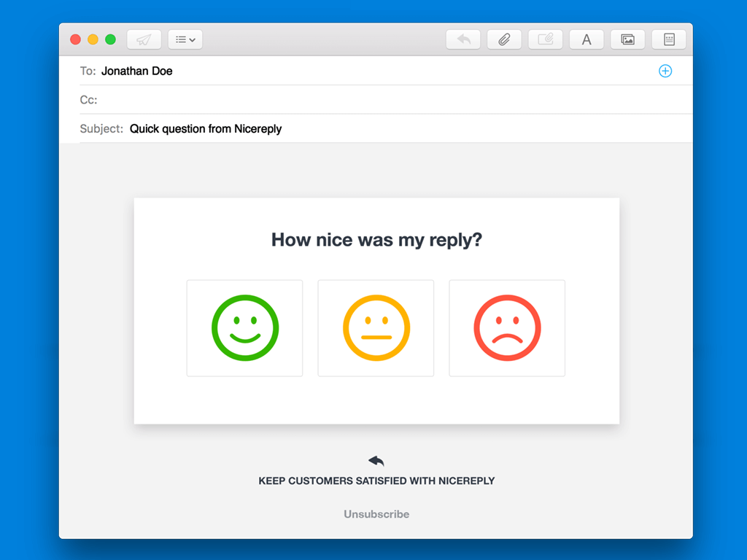Image resolution: width=747 pixels, height=560 pixels.
Task: Click the recipient name Jonathan Doe
Action: pos(137,71)
